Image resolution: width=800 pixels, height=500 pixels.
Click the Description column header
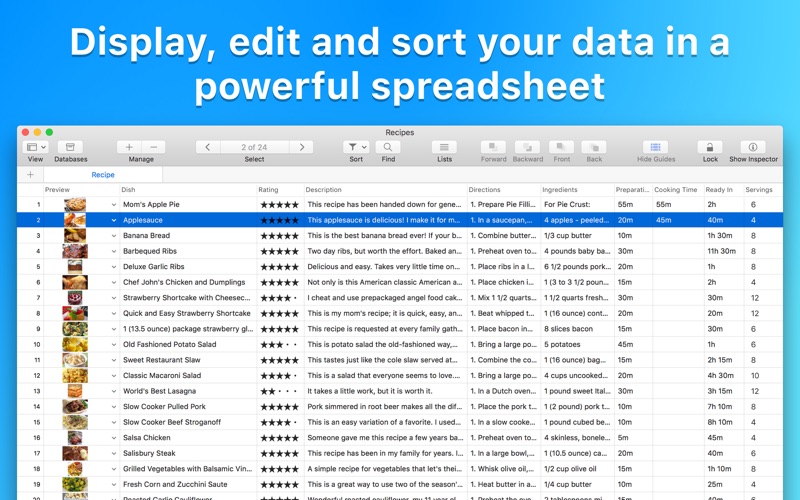385,190
